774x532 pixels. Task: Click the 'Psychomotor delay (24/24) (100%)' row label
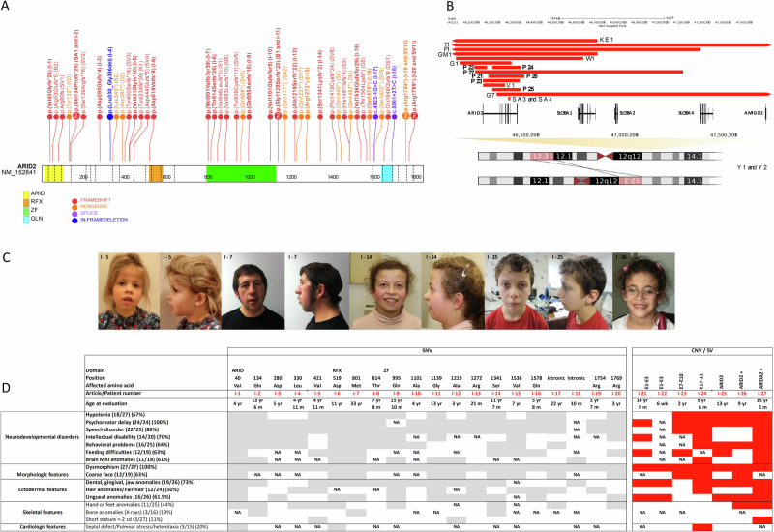(x=127, y=423)
